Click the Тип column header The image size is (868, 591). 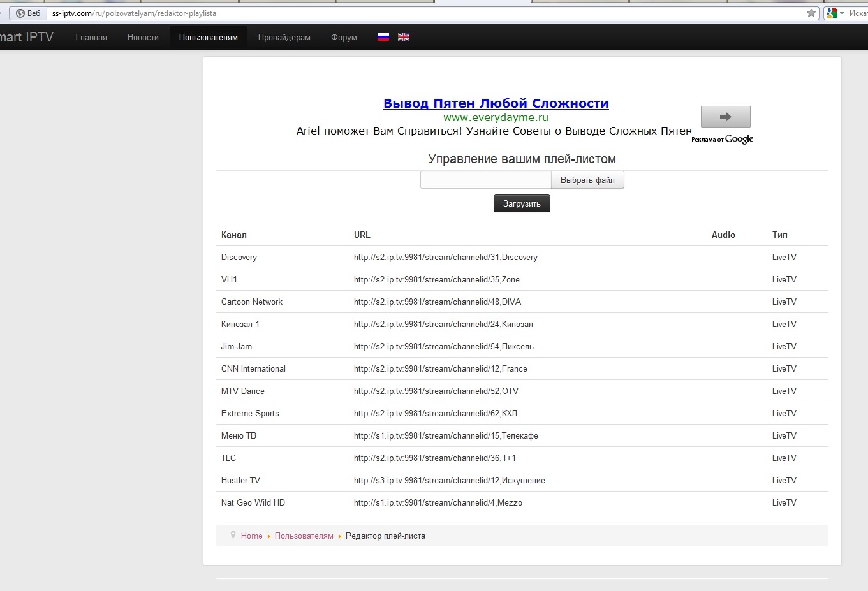click(780, 235)
